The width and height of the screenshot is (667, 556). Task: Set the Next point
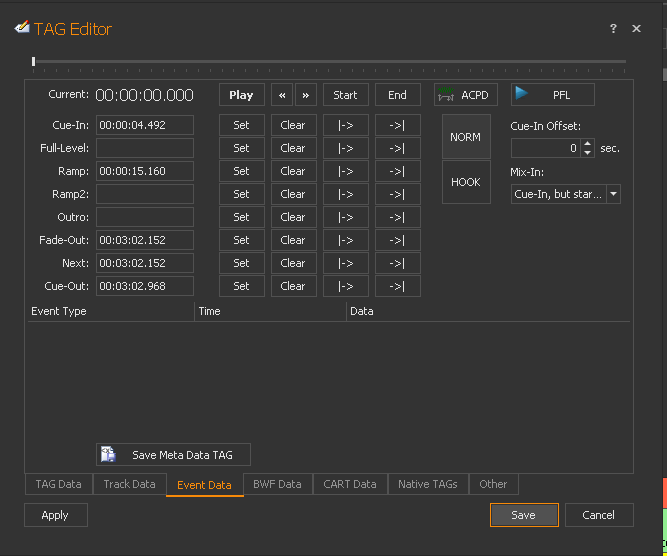click(x=242, y=263)
